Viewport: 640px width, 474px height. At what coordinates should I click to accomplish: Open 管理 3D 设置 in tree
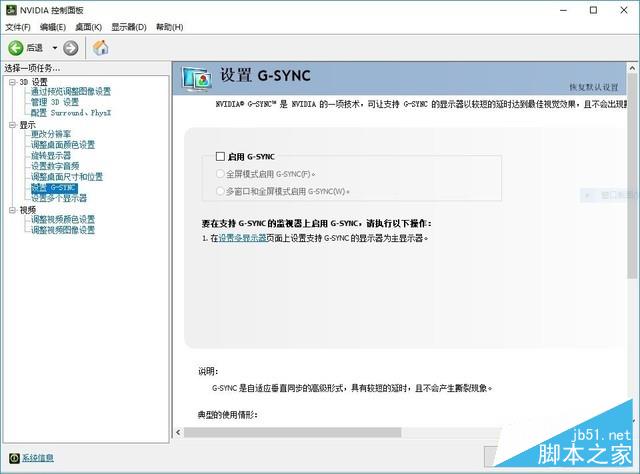[55, 102]
